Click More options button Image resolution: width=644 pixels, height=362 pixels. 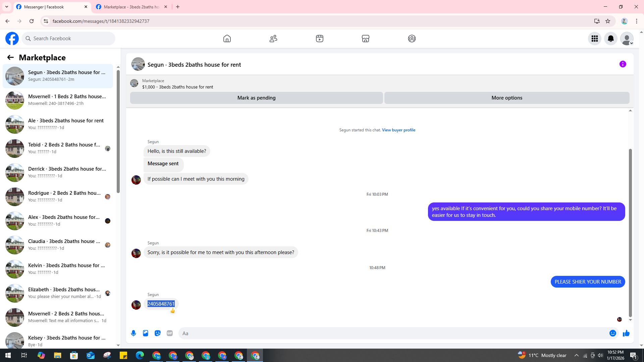(506, 98)
